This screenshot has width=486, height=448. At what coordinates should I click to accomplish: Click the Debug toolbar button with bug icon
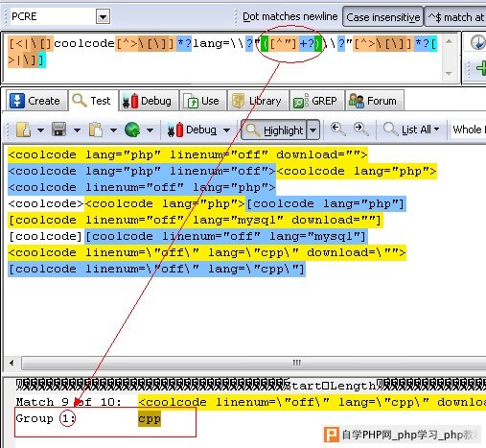192,130
